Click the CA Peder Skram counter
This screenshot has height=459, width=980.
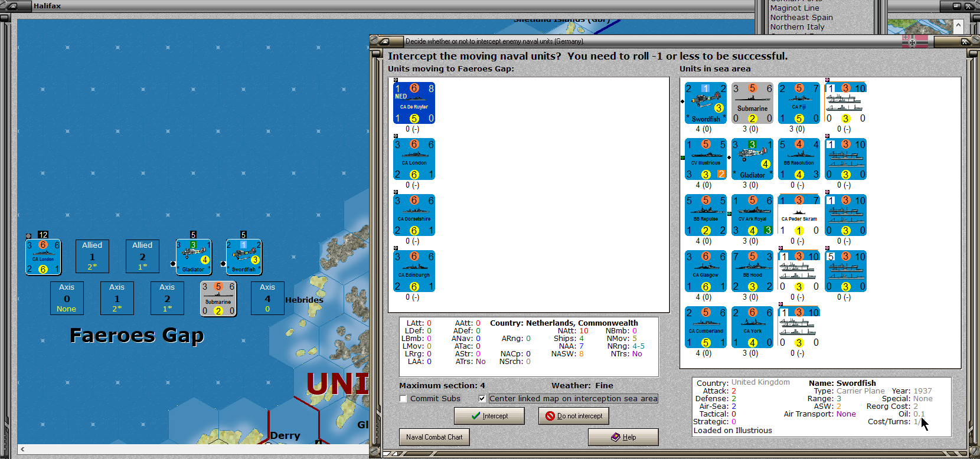click(x=799, y=215)
